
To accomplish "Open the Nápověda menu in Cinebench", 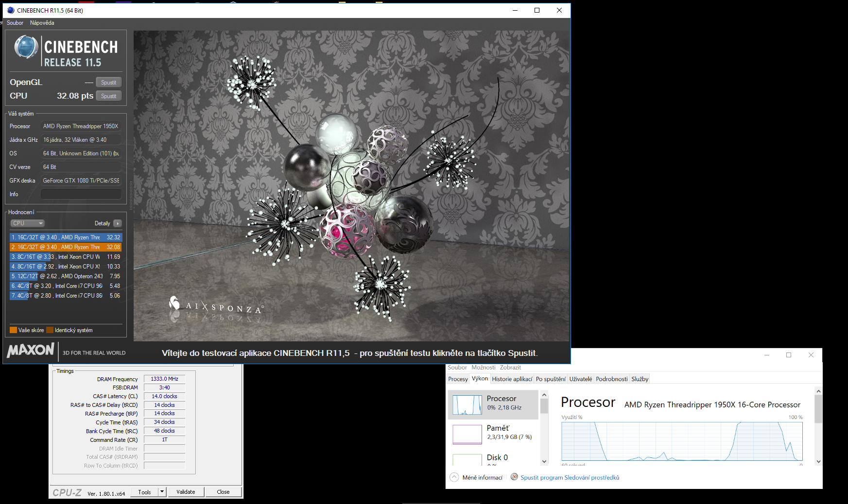I will click(42, 23).
